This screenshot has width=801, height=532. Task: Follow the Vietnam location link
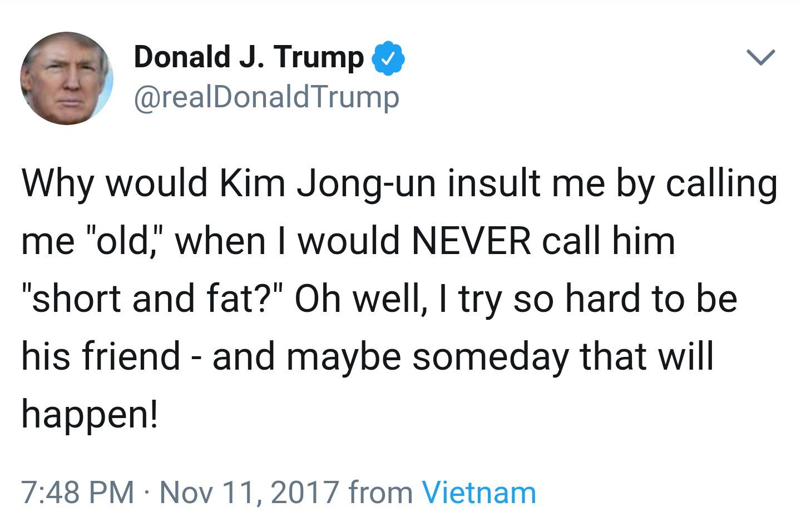pos(478,492)
